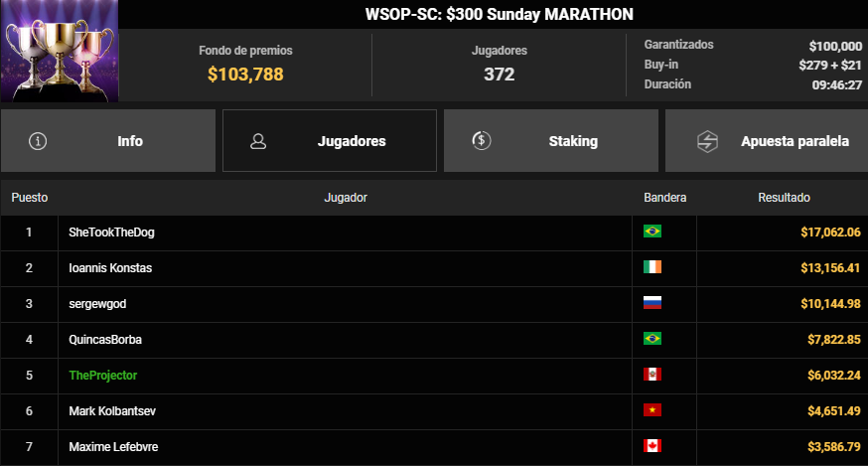Click the Info circle icon
The image size is (868, 466).
(39, 141)
